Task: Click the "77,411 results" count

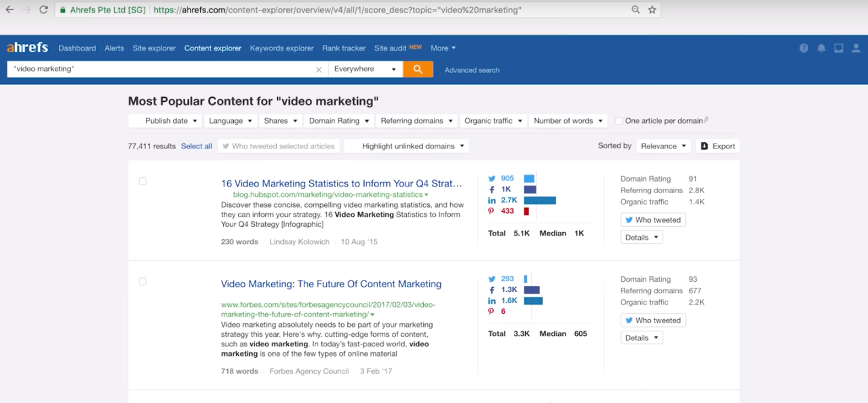Action: [x=152, y=146]
